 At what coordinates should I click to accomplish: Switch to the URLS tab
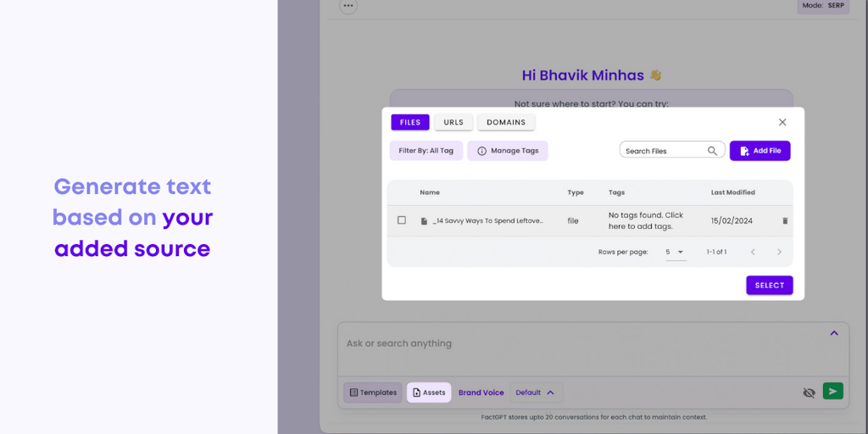pyautogui.click(x=453, y=122)
